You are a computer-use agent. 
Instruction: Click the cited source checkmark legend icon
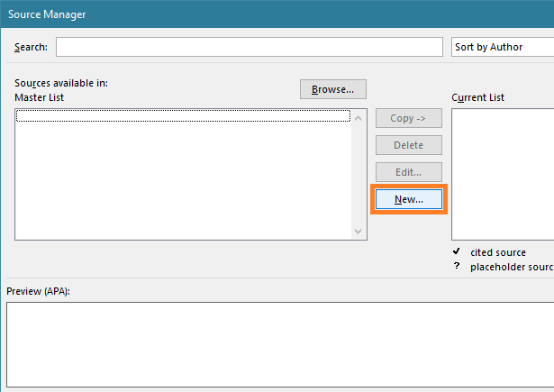pos(457,251)
